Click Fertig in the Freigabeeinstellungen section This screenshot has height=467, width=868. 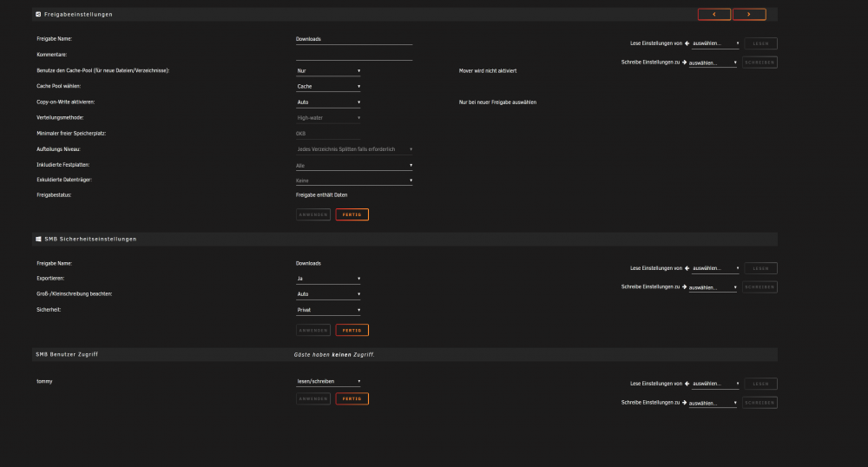[352, 214]
